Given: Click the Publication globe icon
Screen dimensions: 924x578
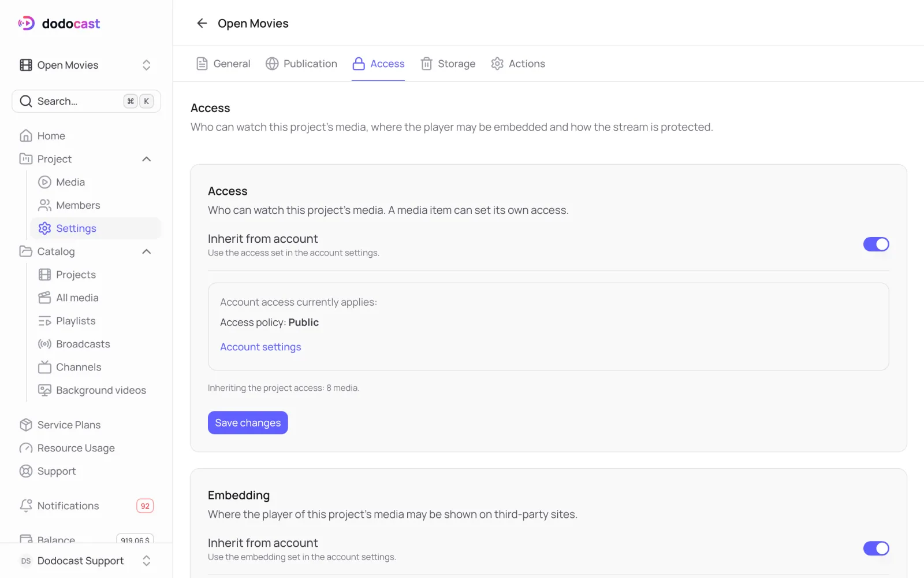Looking at the screenshot, I should click(272, 64).
